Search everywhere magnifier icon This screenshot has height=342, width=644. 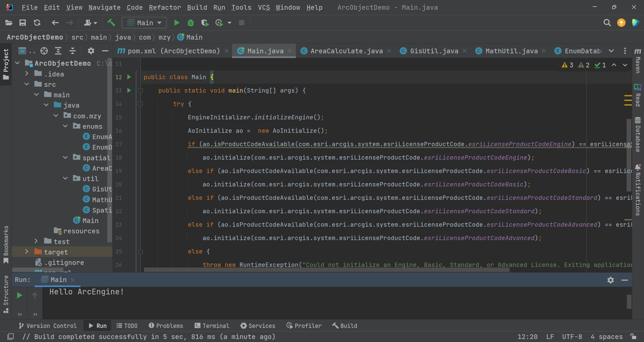pyautogui.click(x=607, y=23)
